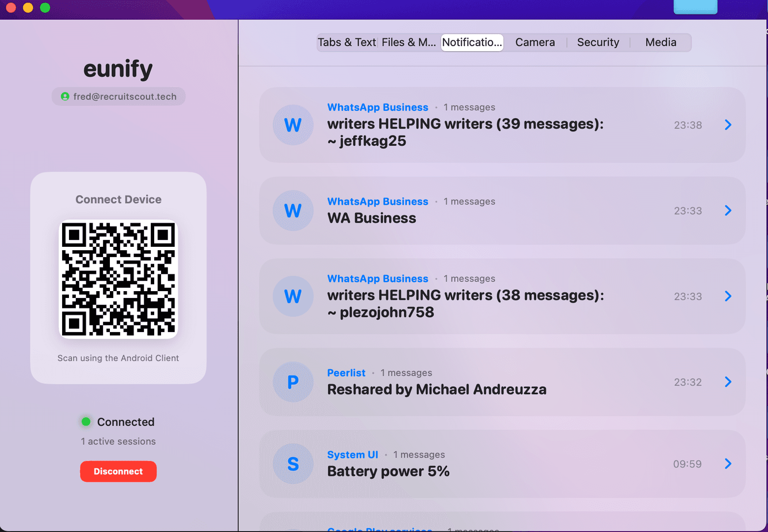The width and height of the screenshot is (768, 532).
Task: Open the 'WA Business' notification title
Action: [372, 218]
